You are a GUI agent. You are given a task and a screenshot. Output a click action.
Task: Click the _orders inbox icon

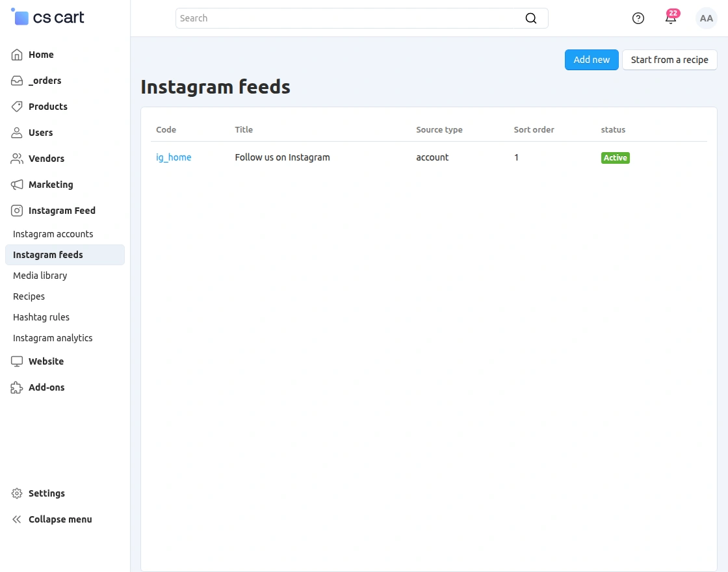(x=17, y=81)
